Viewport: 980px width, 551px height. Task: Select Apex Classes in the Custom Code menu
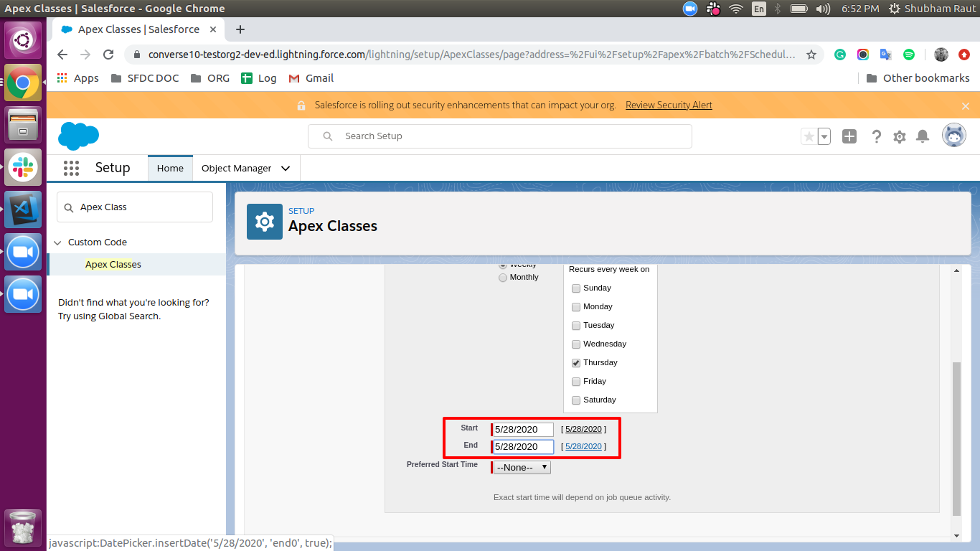(x=113, y=264)
